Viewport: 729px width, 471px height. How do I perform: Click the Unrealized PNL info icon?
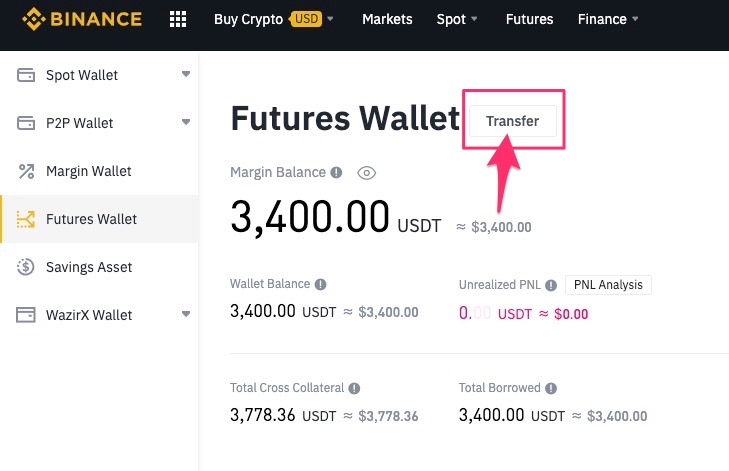tap(551, 285)
